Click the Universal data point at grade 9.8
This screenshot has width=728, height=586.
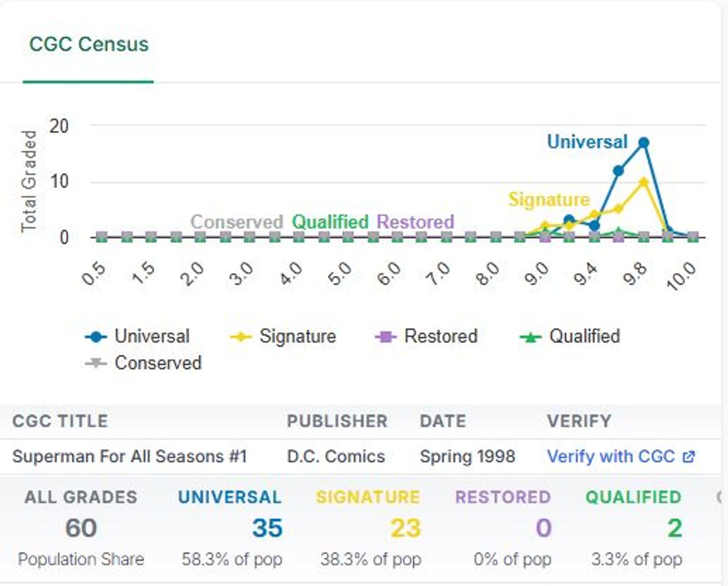(x=643, y=143)
